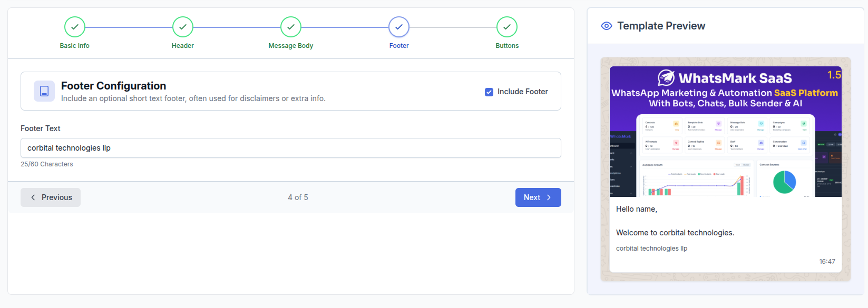This screenshot has width=868, height=308.
Task: Open the Basic Info step label
Action: pyautogui.click(x=75, y=46)
